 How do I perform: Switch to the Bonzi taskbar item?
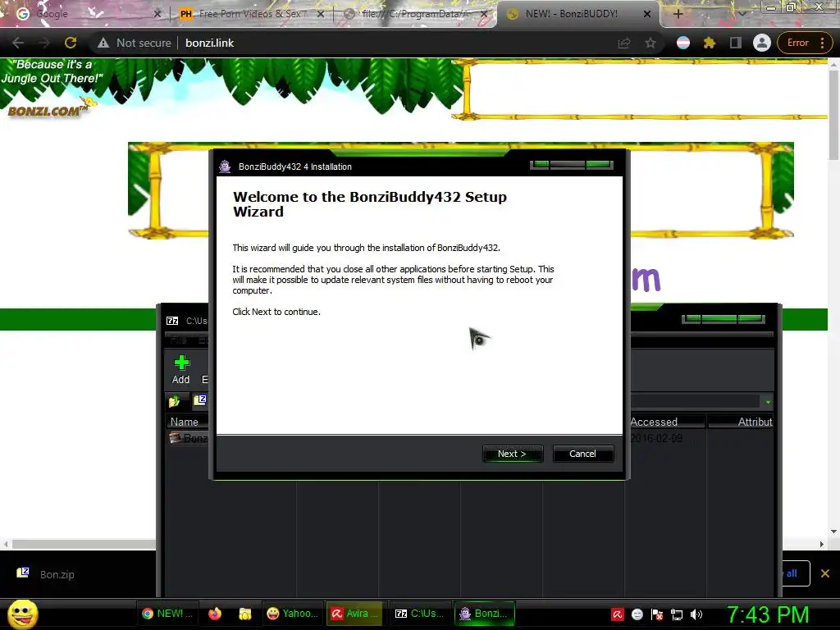(485, 614)
